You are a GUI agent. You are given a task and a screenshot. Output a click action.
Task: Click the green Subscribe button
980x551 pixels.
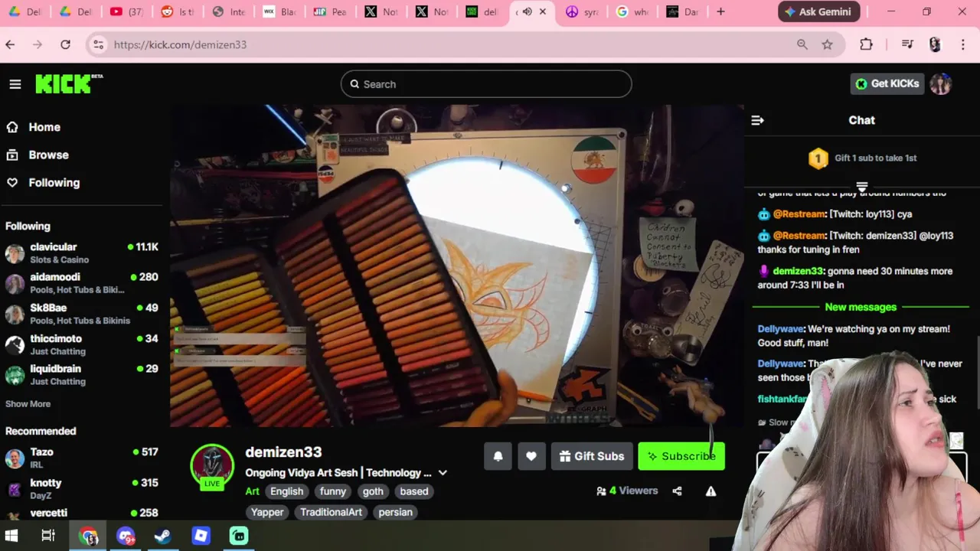(681, 456)
